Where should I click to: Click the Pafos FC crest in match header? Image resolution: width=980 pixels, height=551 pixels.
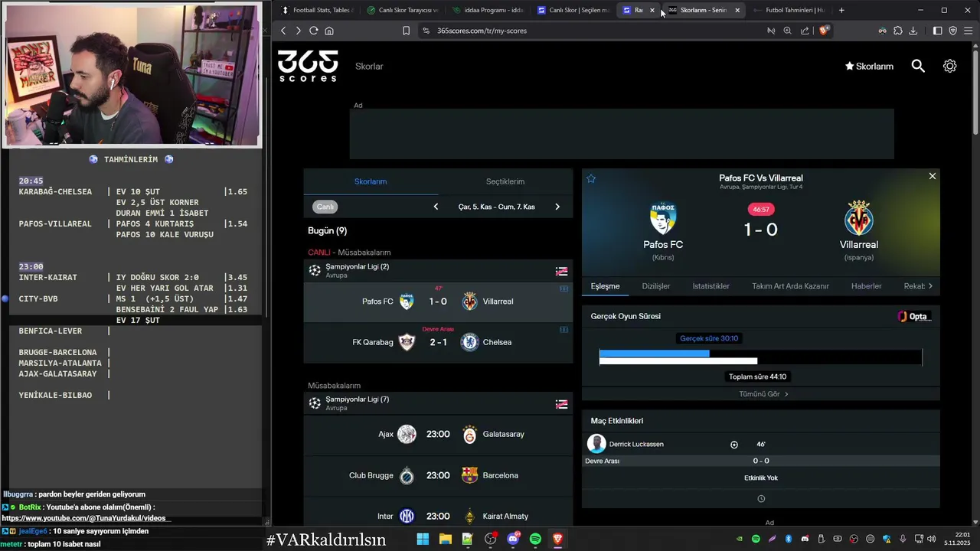[x=662, y=219]
